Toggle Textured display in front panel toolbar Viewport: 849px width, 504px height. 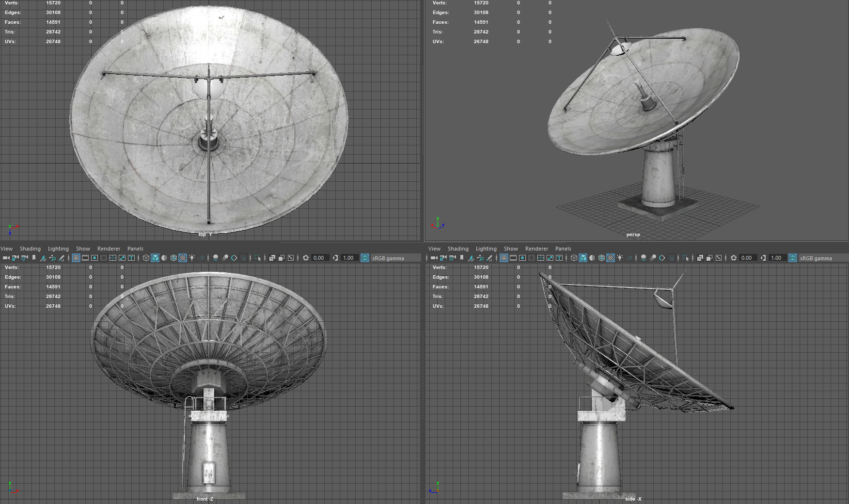click(x=183, y=258)
